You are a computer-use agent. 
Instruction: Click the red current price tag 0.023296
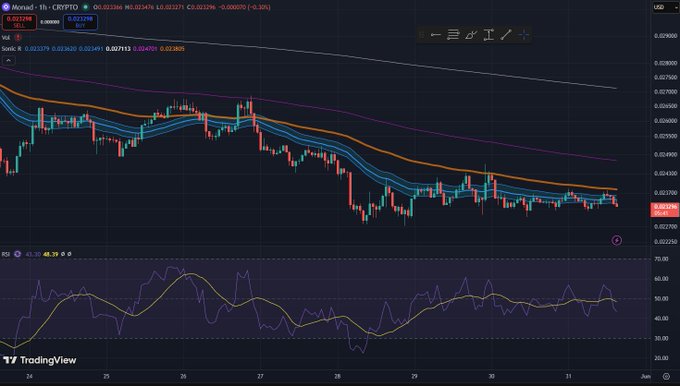[664, 210]
